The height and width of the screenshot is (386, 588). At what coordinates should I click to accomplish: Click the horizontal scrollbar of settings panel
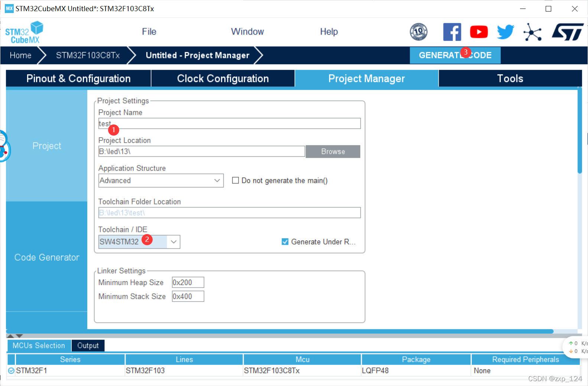[x=280, y=331]
